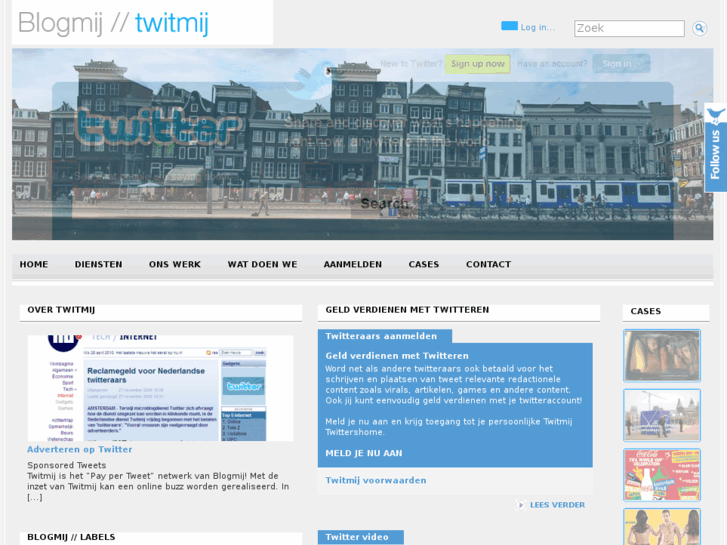Open the Adverteren op Twitter link
Screen dimensions: 727x545
click(80, 449)
